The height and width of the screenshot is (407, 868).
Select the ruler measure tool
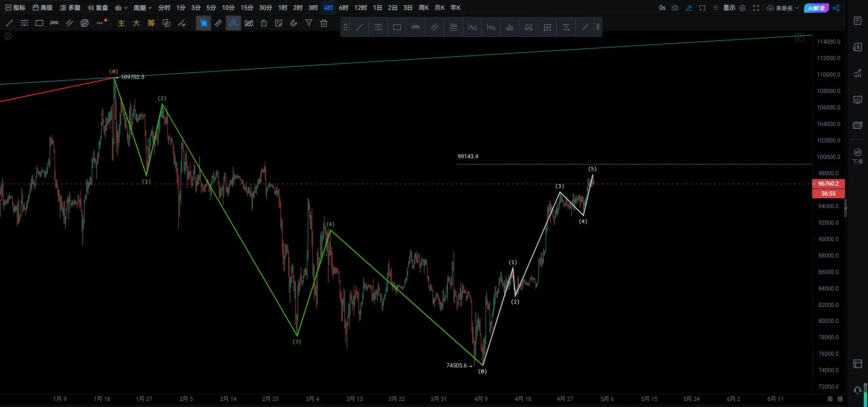click(x=219, y=23)
